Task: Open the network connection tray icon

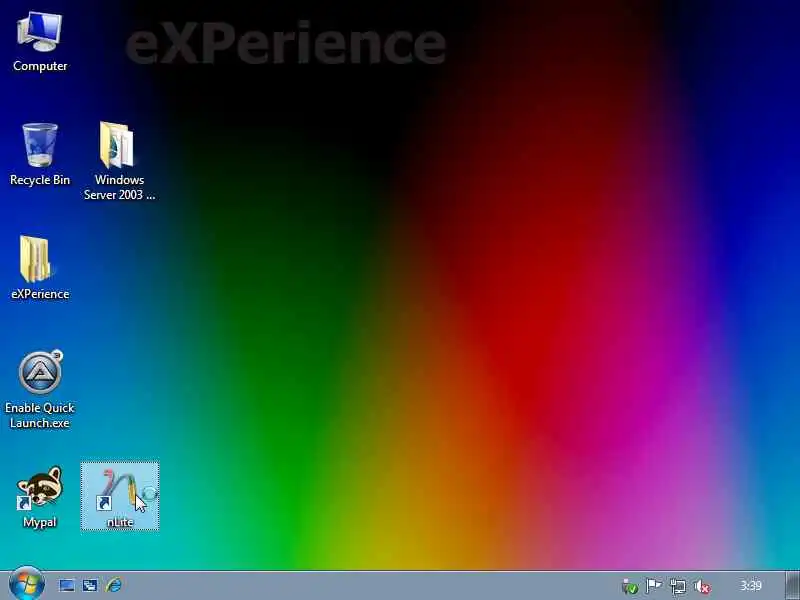Action: point(678,587)
